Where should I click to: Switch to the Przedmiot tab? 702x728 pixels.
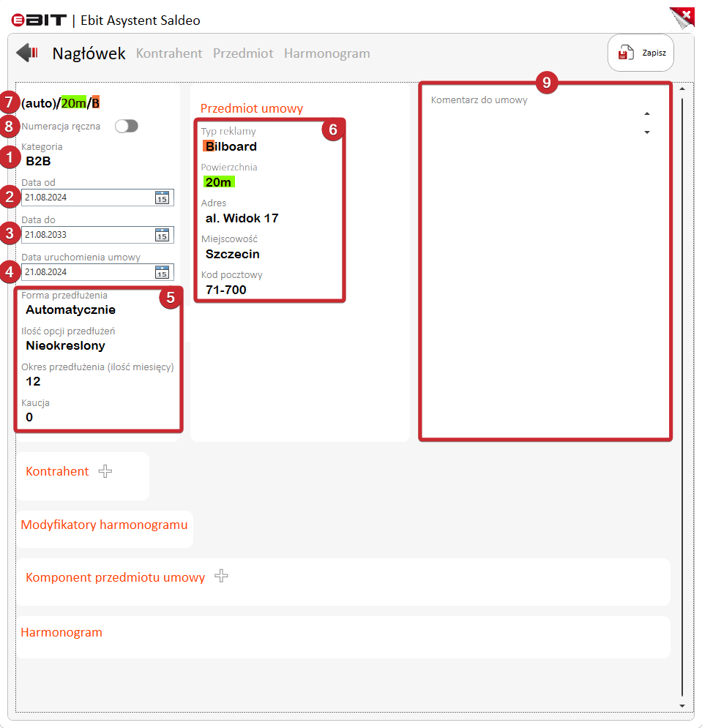[243, 53]
